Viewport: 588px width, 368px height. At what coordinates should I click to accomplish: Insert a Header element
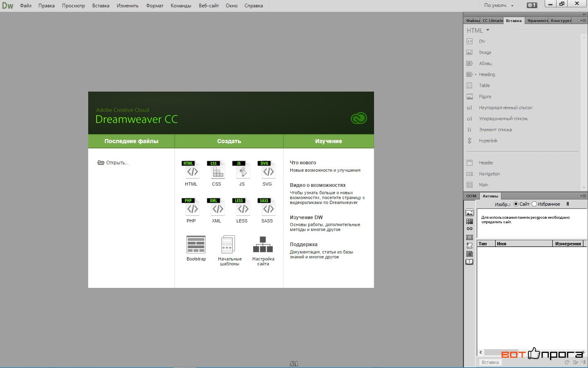pos(480,163)
